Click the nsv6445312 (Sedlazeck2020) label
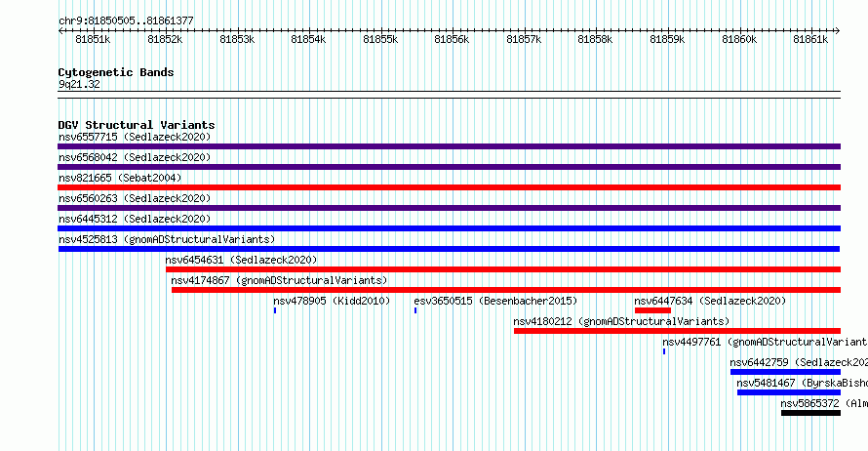 pyautogui.click(x=135, y=219)
